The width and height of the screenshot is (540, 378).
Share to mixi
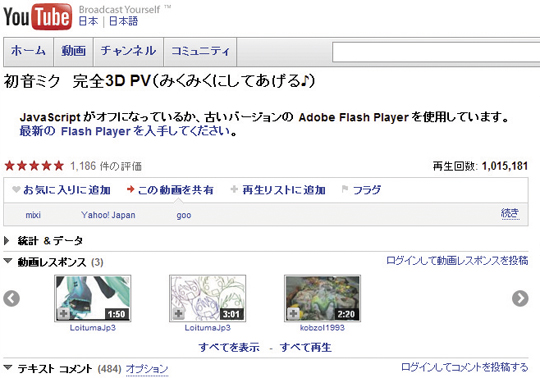[x=33, y=215]
